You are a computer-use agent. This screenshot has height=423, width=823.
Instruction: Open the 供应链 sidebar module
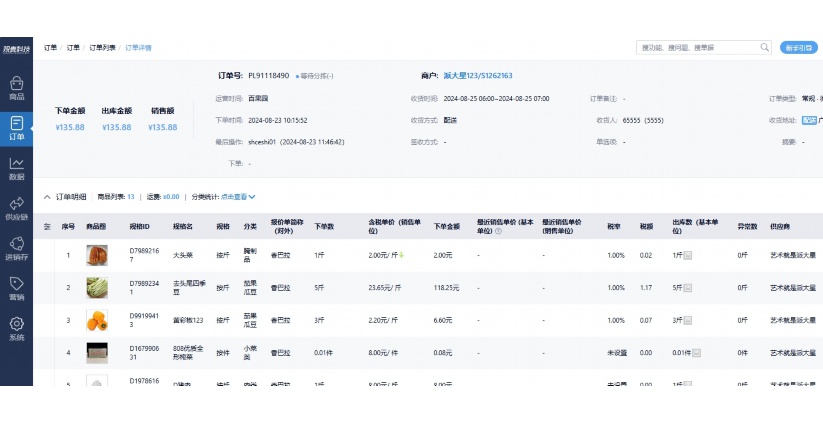click(x=16, y=209)
